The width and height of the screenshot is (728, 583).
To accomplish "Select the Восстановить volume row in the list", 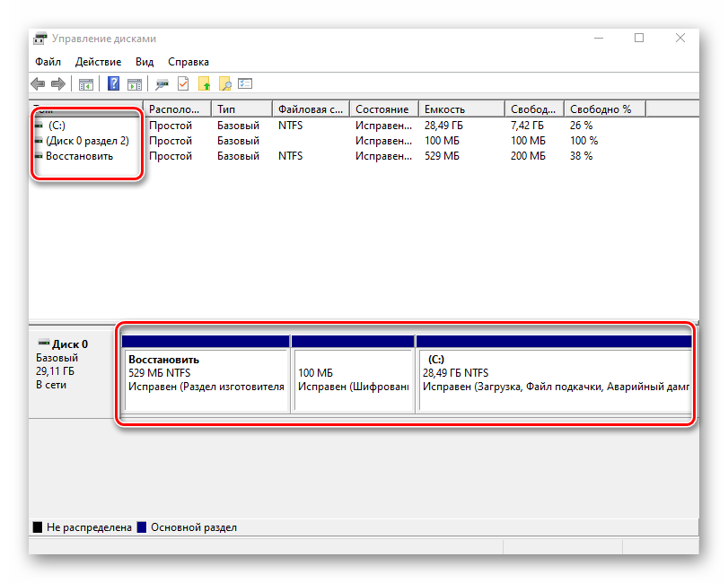I will 79,156.
